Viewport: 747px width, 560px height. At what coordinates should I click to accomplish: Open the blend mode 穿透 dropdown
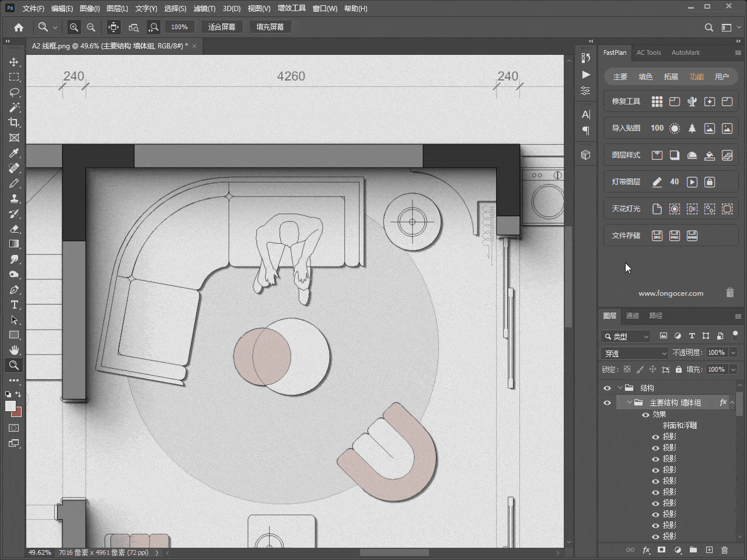634,353
